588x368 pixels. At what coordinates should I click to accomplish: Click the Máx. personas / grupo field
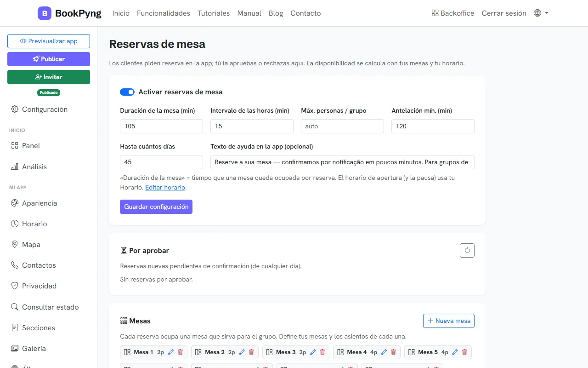pyautogui.click(x=342, y=126)
